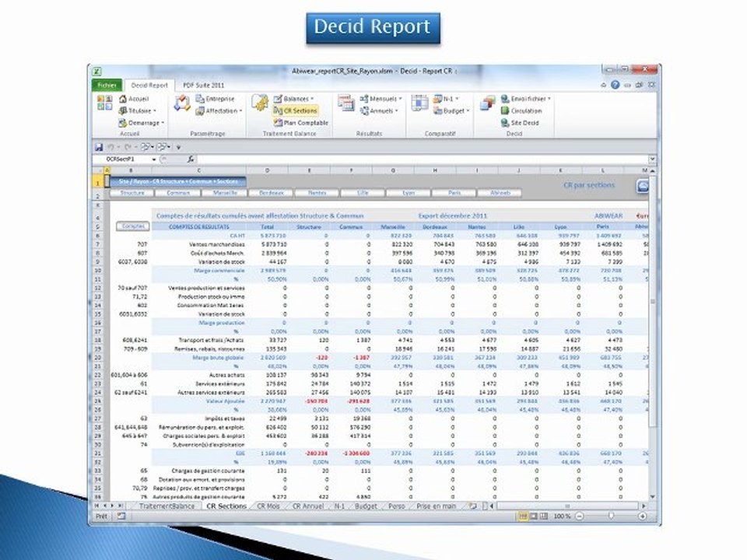Open Site Decid link
This screenshot has height=560, width=747.
520,123
